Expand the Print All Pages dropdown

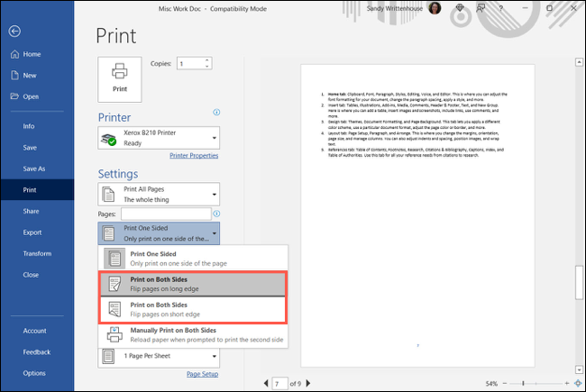159,195
